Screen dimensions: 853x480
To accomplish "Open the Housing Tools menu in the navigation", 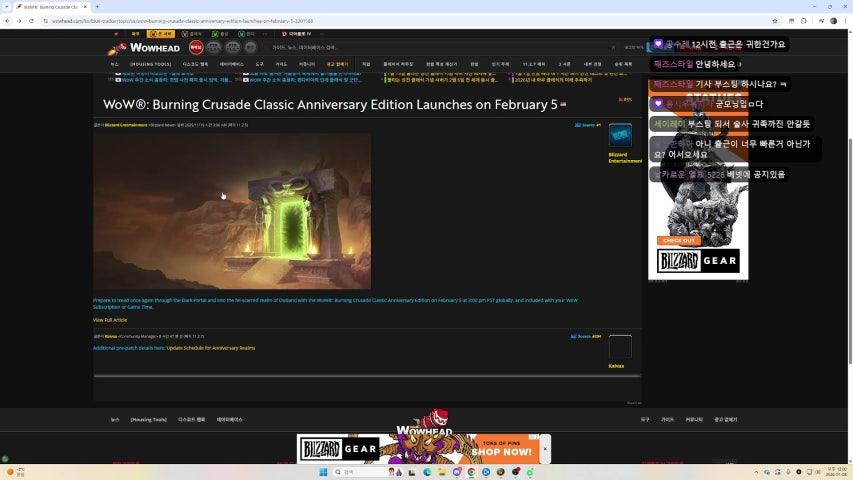I will [150, 64].
